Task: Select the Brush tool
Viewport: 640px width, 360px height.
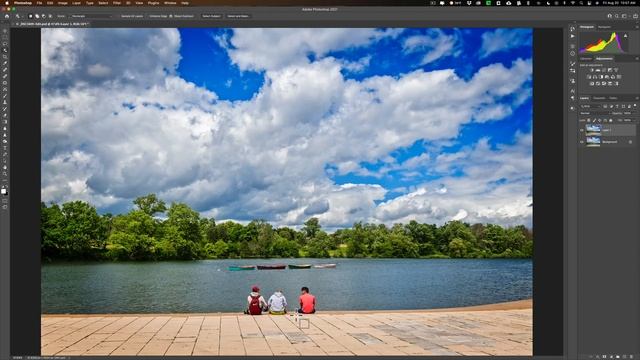Action: coord(6,96)
